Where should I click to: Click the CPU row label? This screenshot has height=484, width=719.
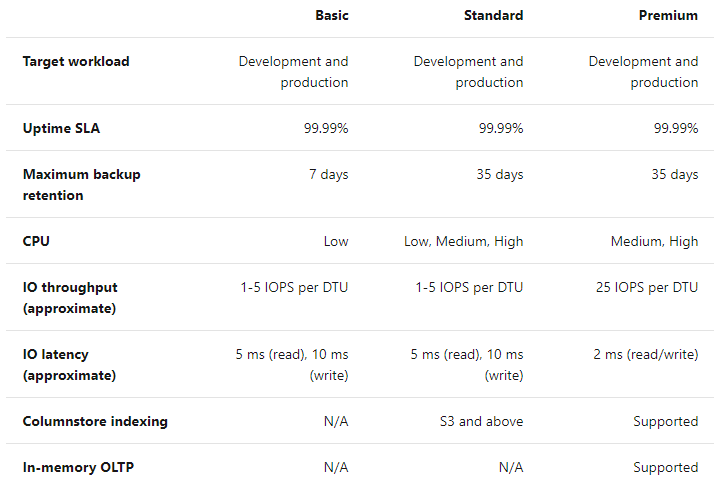pos(36,241)
